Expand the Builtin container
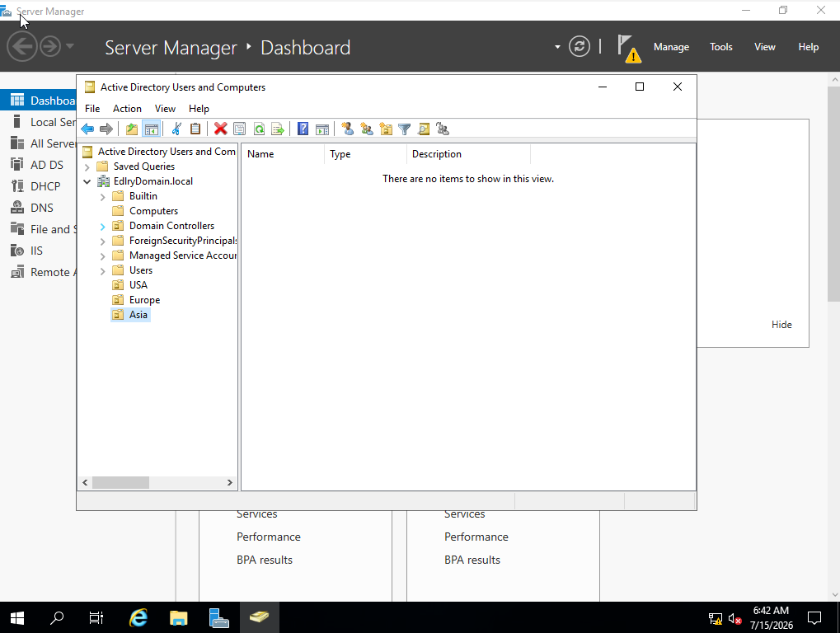 click(103, 196)
